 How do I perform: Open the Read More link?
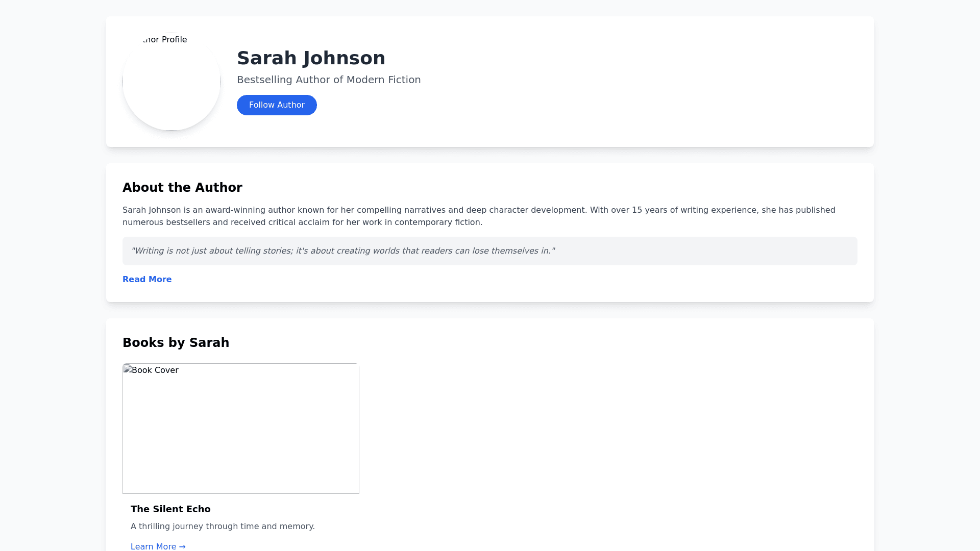pyautogui.click(x=147, y=280)
